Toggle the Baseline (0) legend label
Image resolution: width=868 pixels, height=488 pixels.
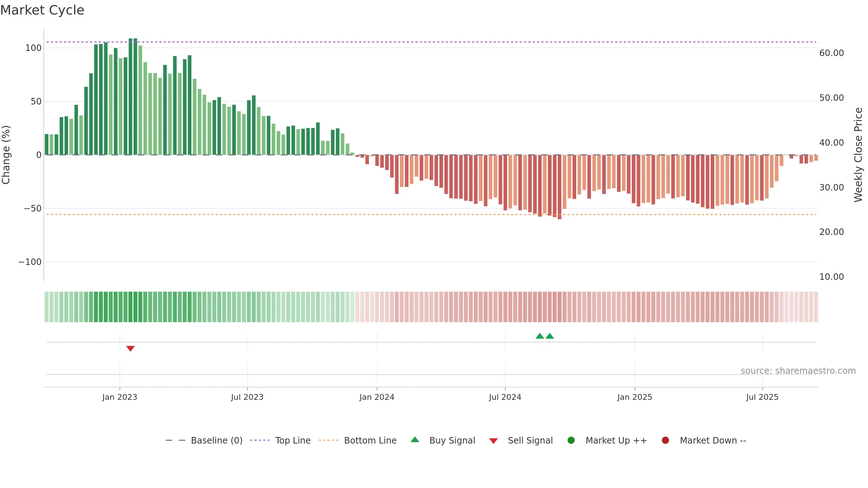click(217, 440)
